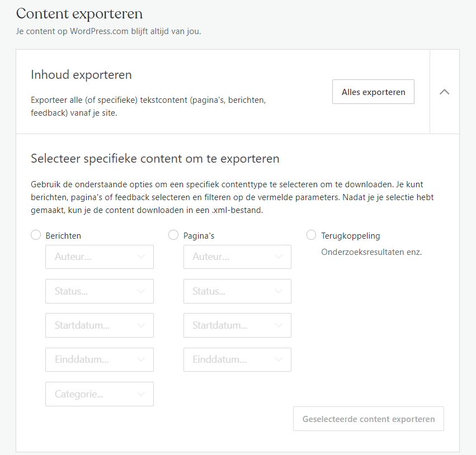The width and height of the screenshot is (476, 455).
Task: Select the Terugkoppeling radio button
Action: (311, 235)
